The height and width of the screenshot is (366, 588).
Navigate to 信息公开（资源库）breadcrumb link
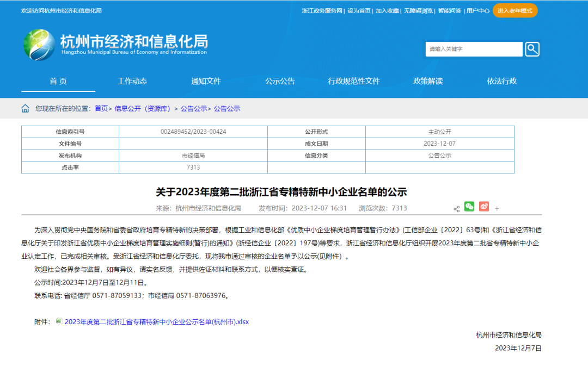coord(142,108)
